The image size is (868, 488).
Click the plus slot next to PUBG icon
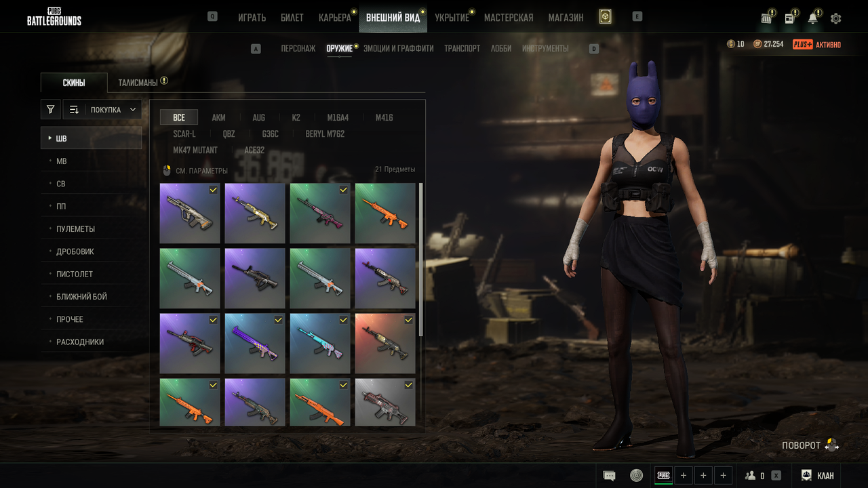pos(683,476)
